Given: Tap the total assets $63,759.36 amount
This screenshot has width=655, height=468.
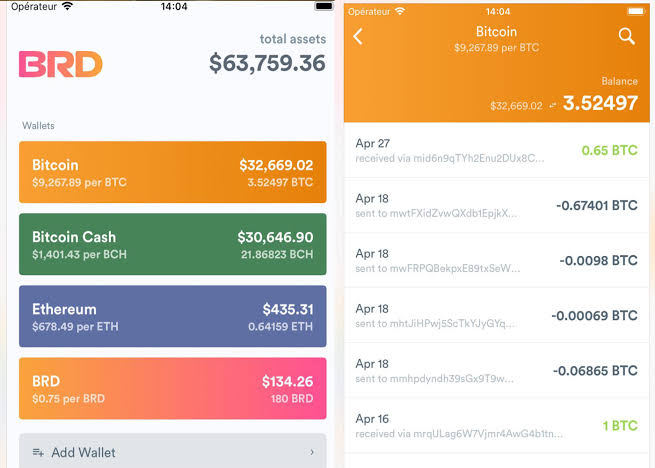Looking at the screenshot, I should tap(267, 63).
